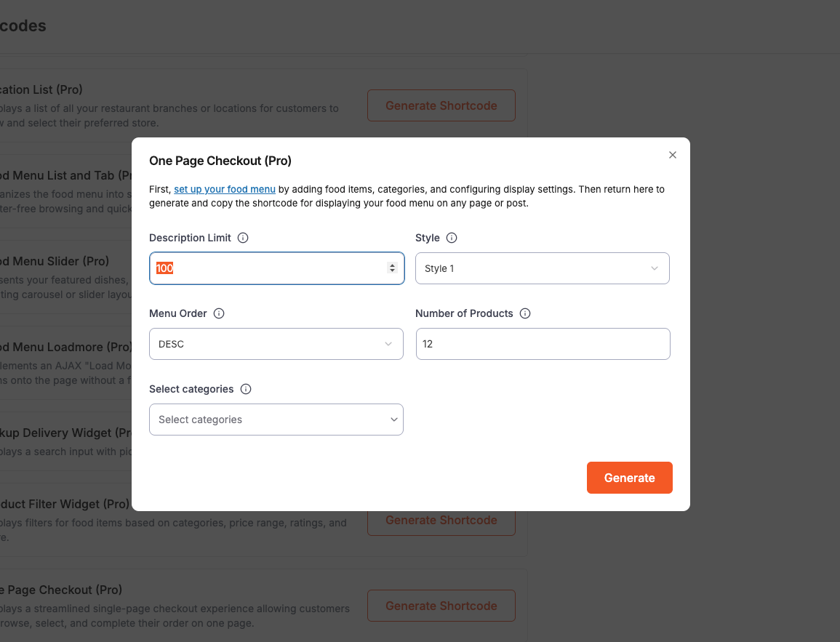Click the Number of Products info icon
This screenshot has width=840, height=642.
point(525,313)
